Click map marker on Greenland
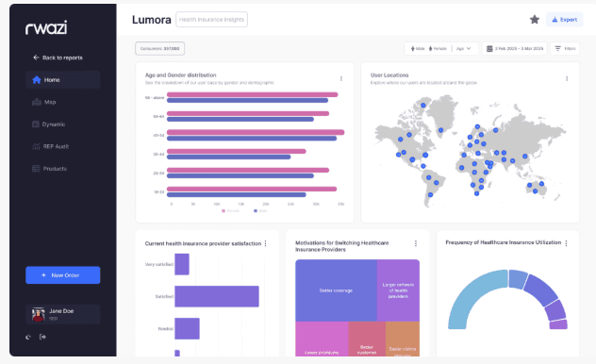 pos(441,130)
